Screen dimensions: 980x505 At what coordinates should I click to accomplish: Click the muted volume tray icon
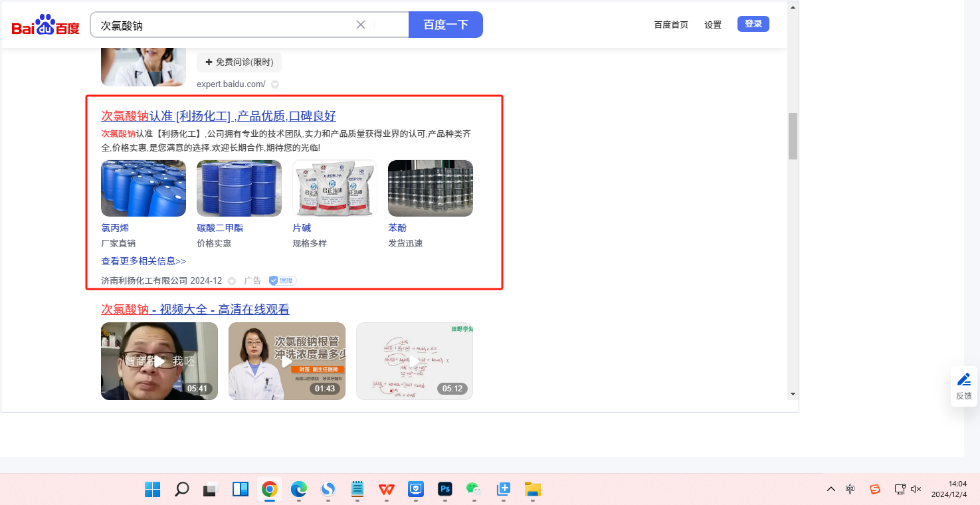916,490
